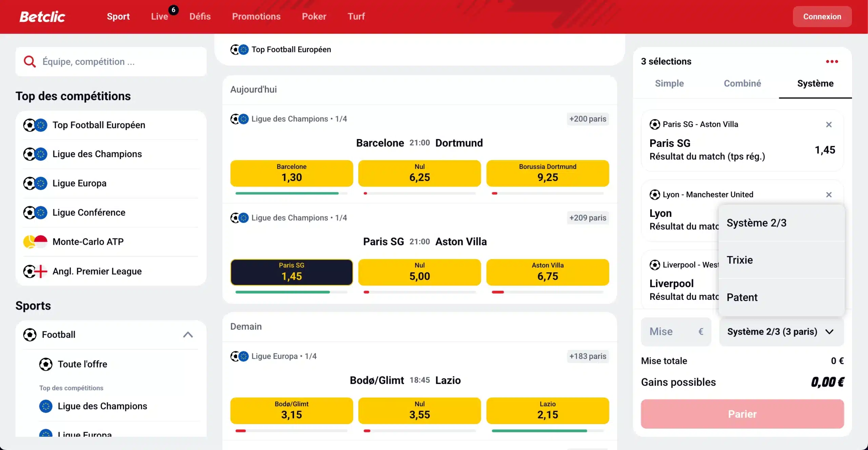868x450 pixels.
Task: Click the Paris SG-Aston Villa competition icon
Action: click(x=239, y=218)
